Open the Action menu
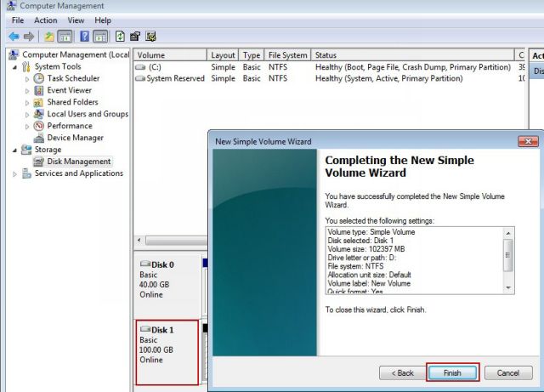The image size is (544, 392). (x=45, y=20)
